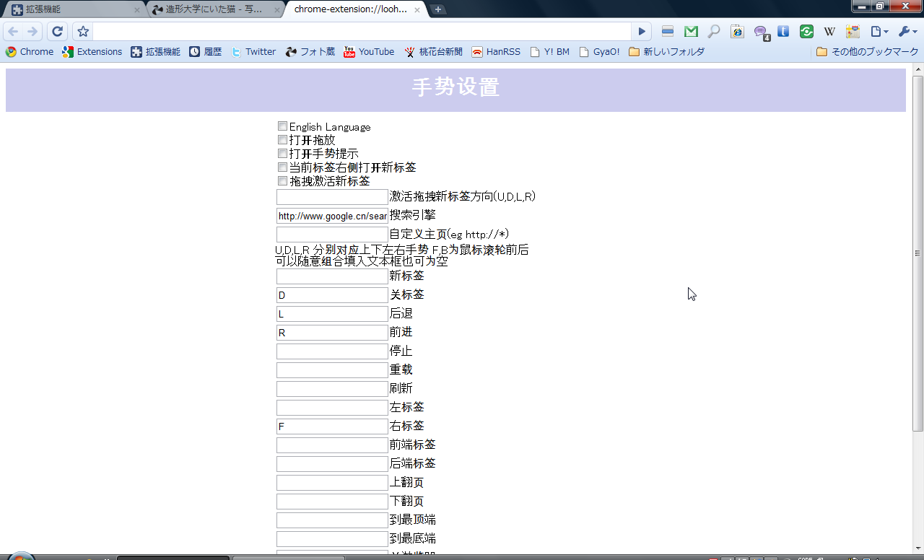
Task: Click the 上翻页 gesture input field
Action: click(x=332, y=483)
